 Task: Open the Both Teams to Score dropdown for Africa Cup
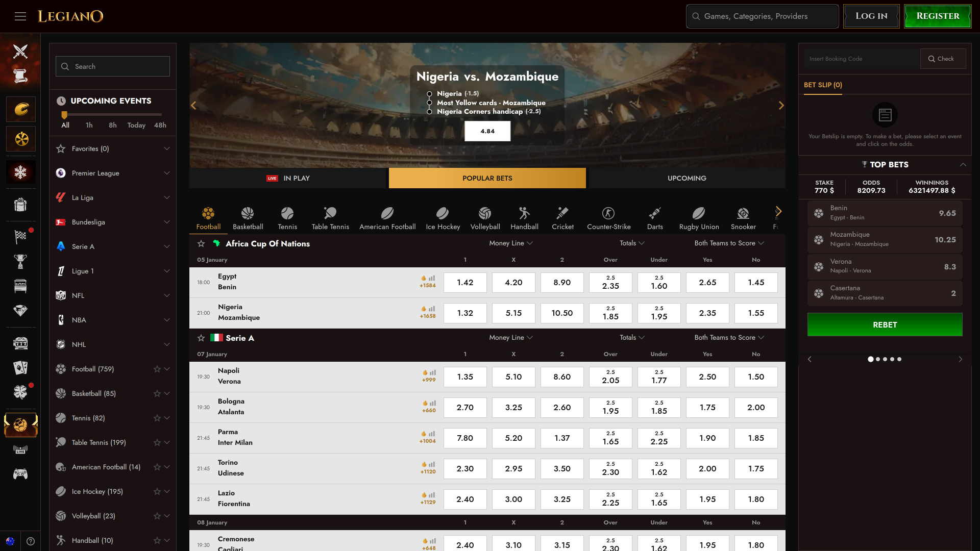point(729,243)
